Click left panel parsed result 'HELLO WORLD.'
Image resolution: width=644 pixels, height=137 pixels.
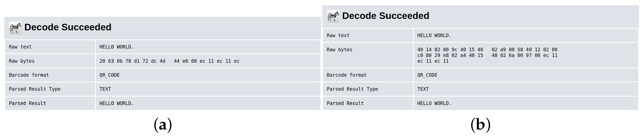click(x=117, y=103)
